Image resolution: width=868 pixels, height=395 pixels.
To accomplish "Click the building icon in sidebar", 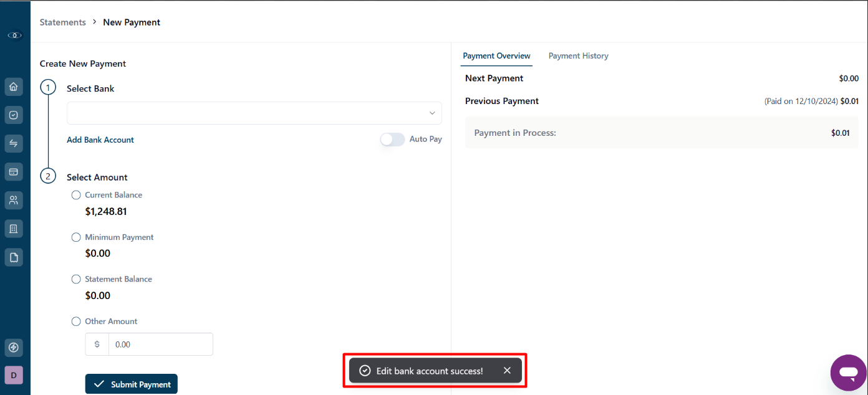I will (x=14, y=229).
